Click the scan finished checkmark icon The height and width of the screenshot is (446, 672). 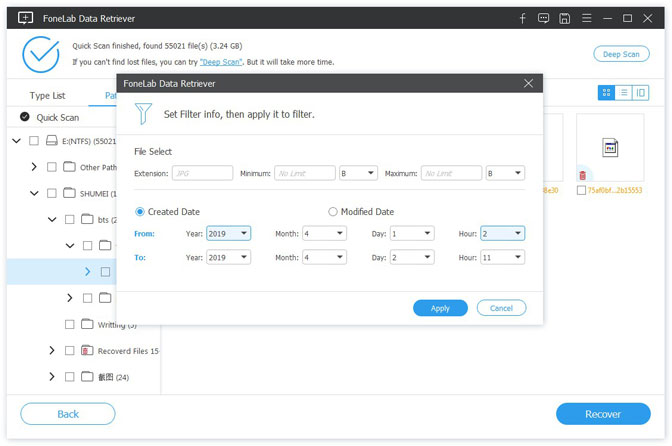pos(41,54)
